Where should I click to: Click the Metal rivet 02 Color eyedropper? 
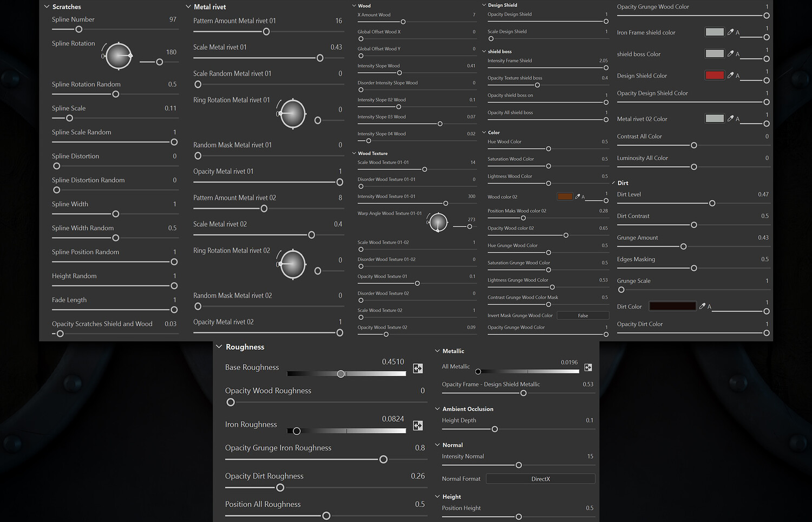coord(730,119)
